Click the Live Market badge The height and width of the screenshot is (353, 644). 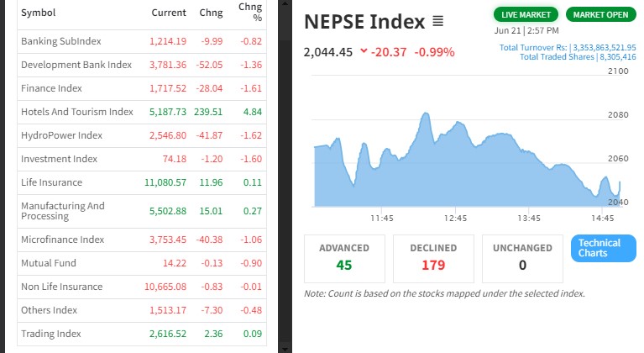[x=526, y=15]
